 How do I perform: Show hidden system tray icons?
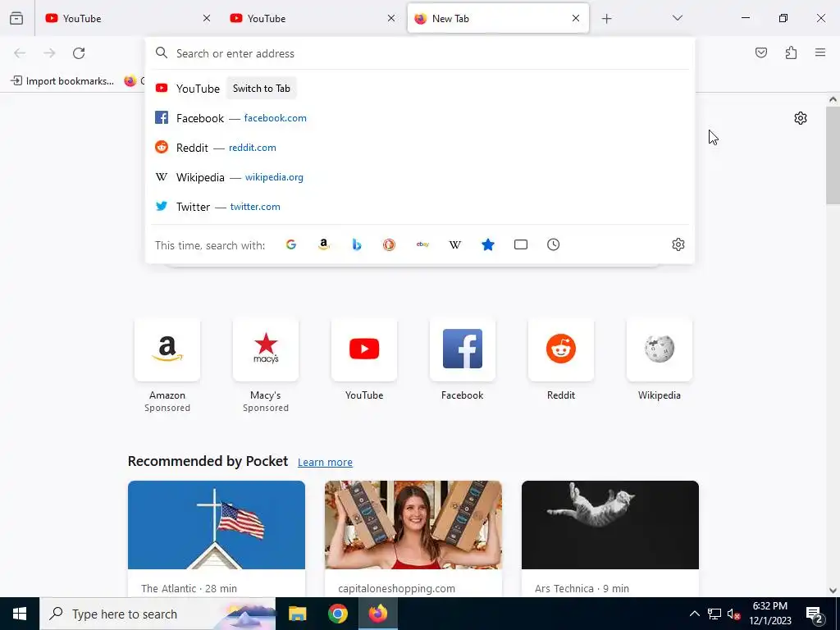[x=694, y=614]
